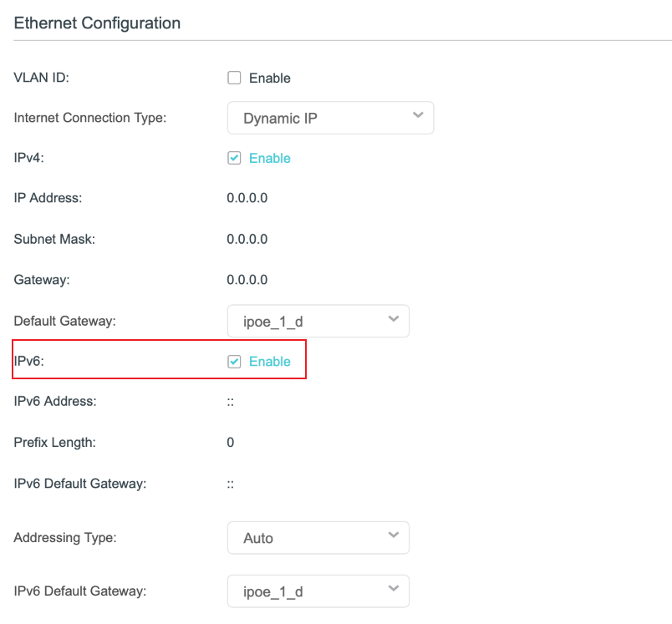Click the IP Address value 0.0.0.0
672x624 pixels.
coord(247,198)
